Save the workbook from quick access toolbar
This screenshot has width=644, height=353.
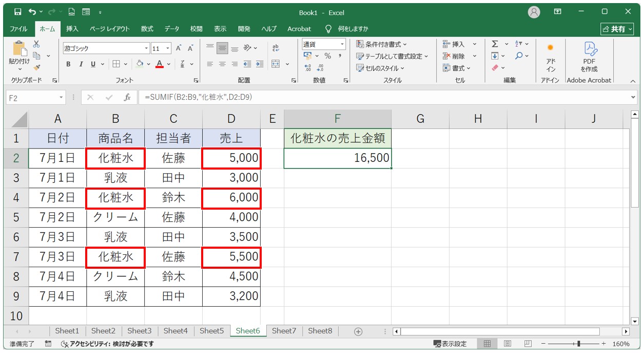click(x=18, y=11)
